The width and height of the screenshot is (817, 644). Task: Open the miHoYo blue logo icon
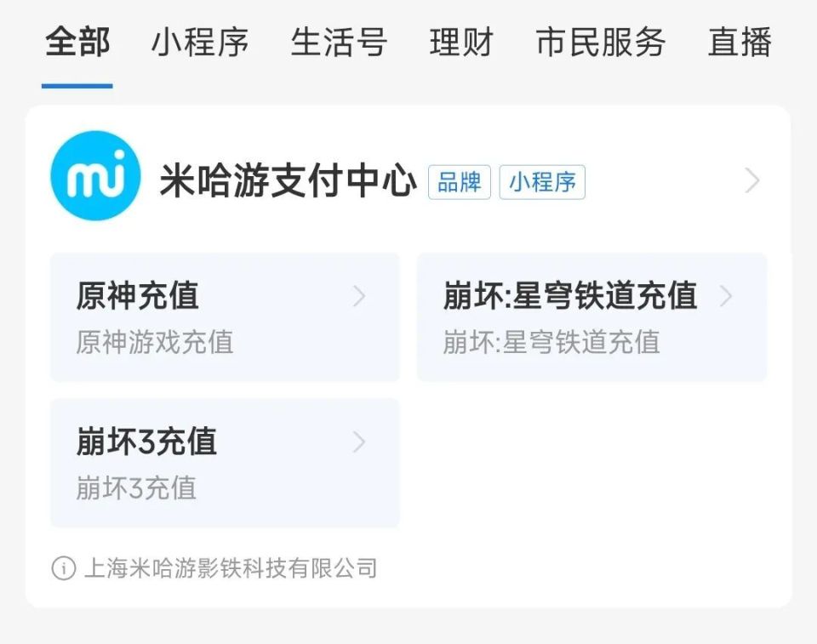click(95, 175)
